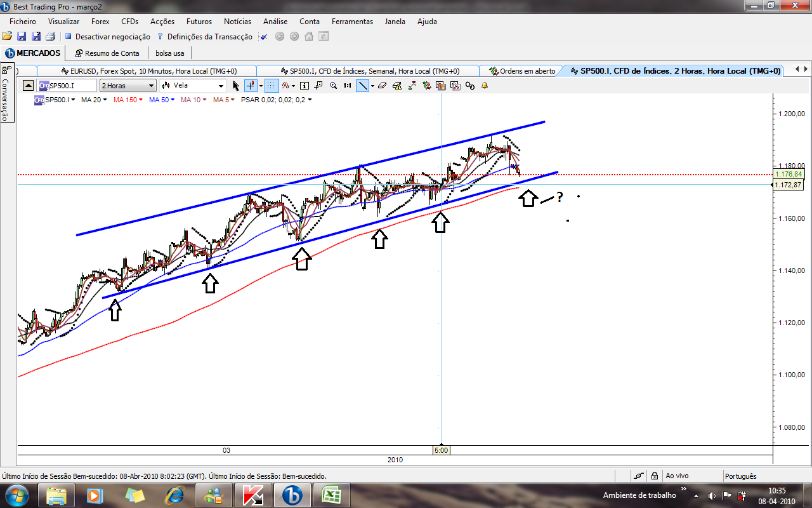Screen dimensions: 812x508
Task: Toggle the dotted grid display button
Action: coord(272,86)
